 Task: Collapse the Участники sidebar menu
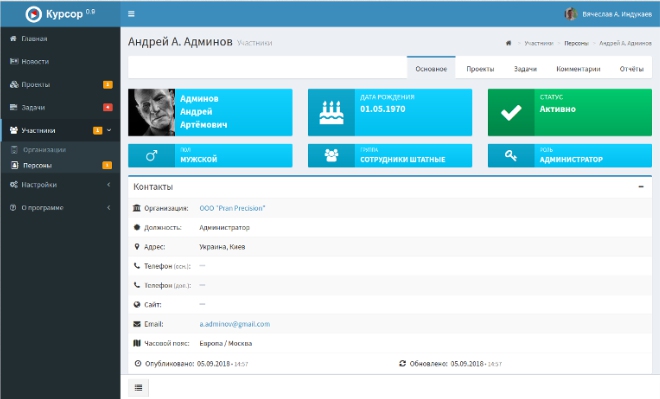pos(60,130)
